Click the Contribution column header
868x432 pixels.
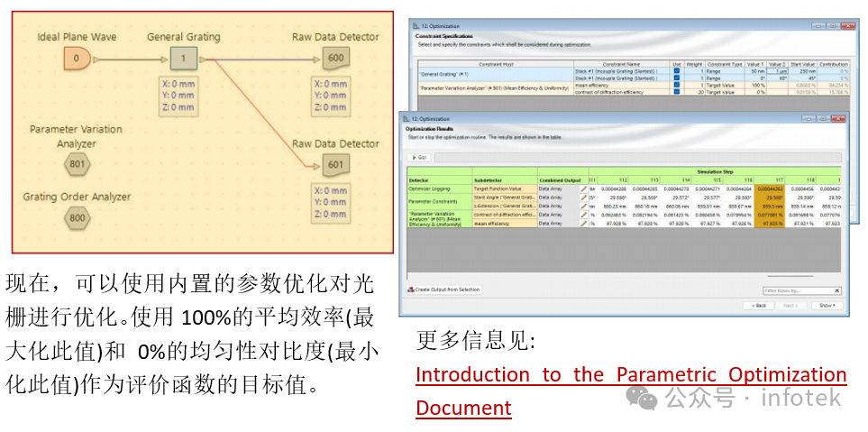(833, 64)
